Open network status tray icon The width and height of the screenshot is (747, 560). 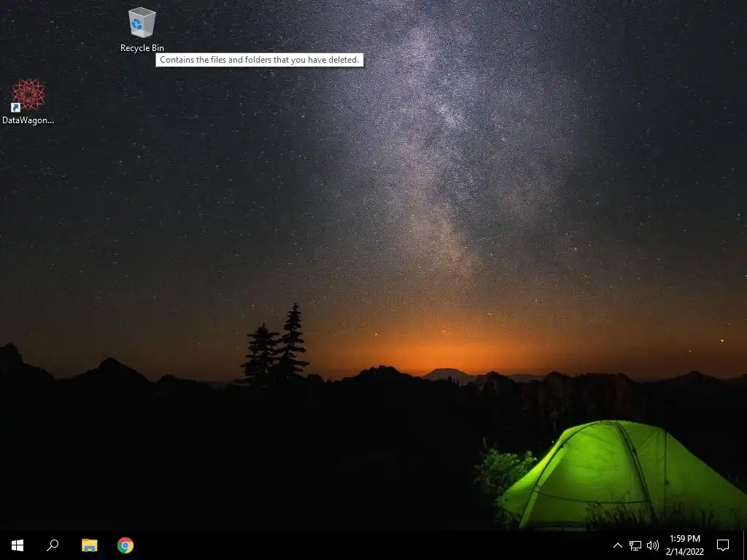tap(635, 545)
